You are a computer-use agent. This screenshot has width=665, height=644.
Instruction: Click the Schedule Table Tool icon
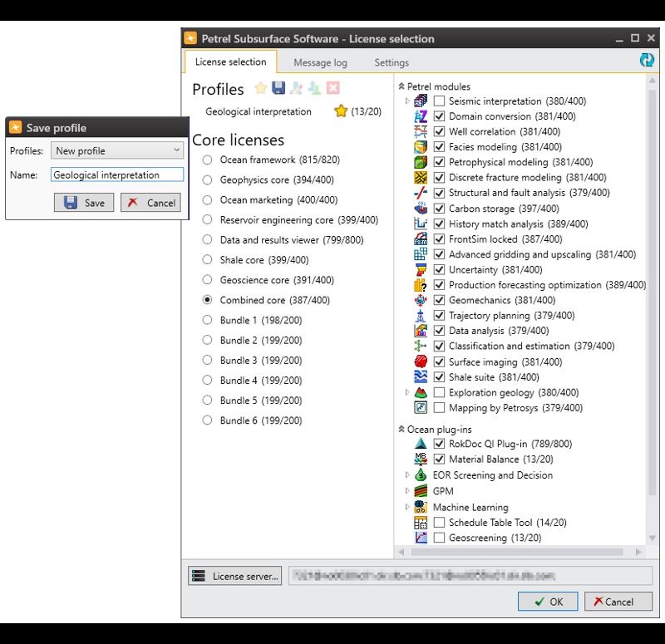point(421,523)
